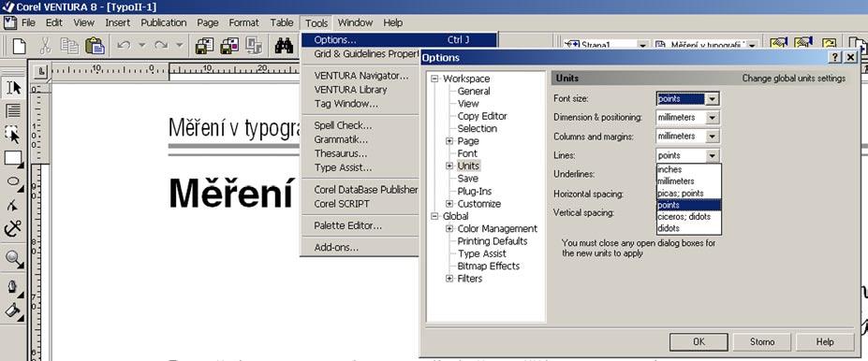Open the Font size units dropdown
Screen dimensions: 868x361
(713, 99)
